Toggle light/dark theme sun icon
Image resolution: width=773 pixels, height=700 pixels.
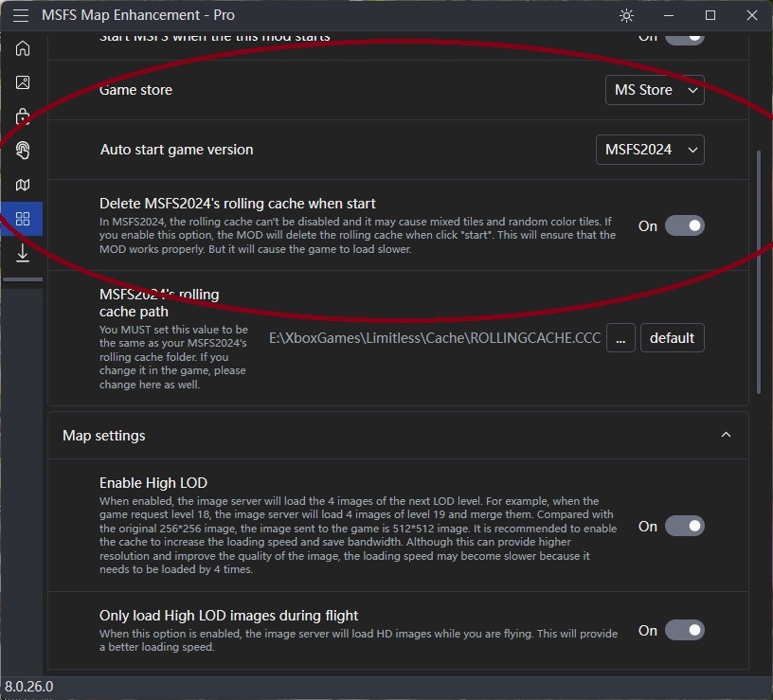(x=626, y=16)
